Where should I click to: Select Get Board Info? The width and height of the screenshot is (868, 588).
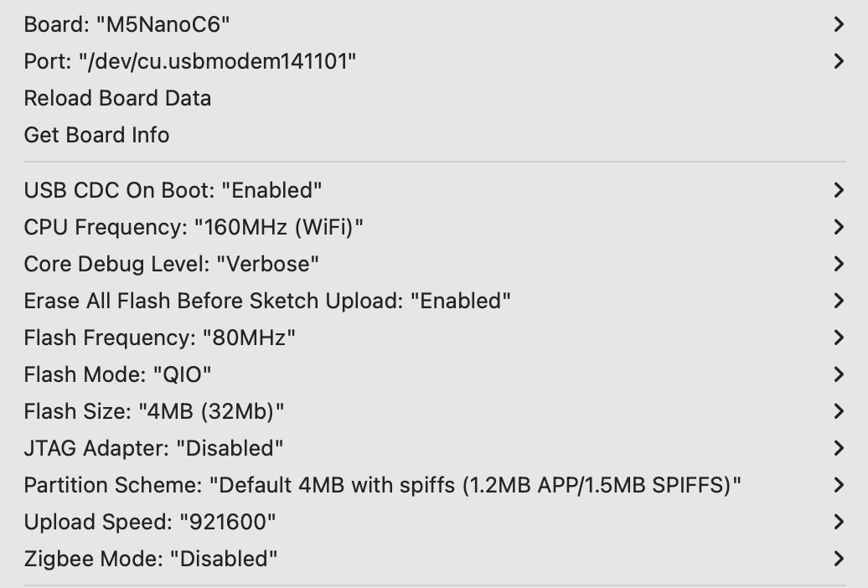(96, 135)
